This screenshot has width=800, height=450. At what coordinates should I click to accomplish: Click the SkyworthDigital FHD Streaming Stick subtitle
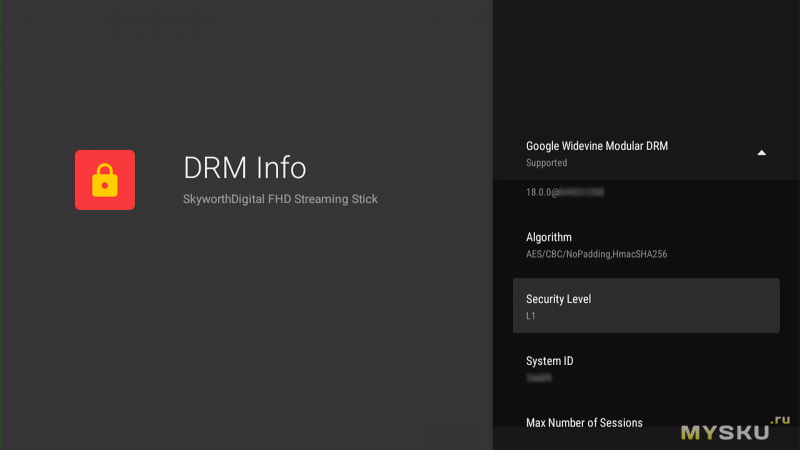[280, 200]
